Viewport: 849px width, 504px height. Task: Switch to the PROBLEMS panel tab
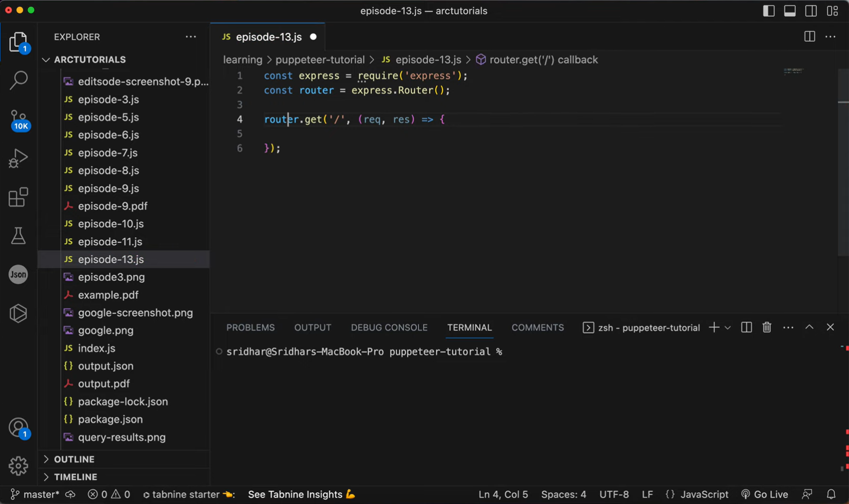[251, 327]
